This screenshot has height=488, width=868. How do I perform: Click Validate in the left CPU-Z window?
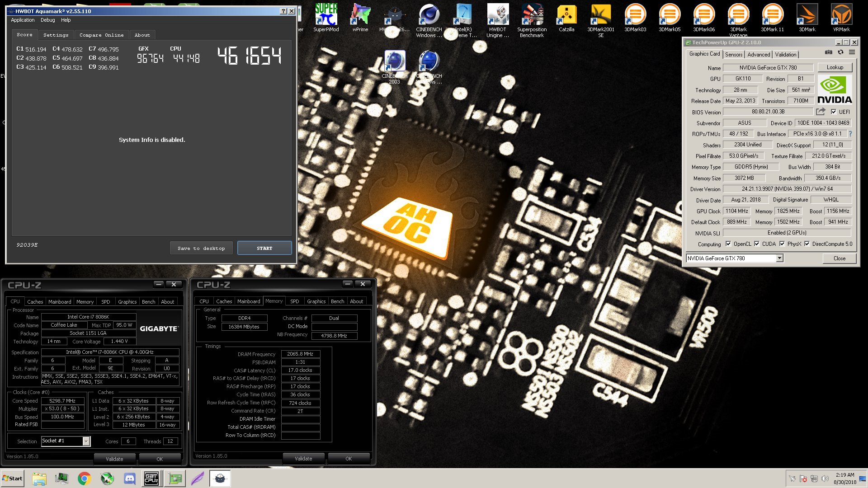[x=114, y=459]
